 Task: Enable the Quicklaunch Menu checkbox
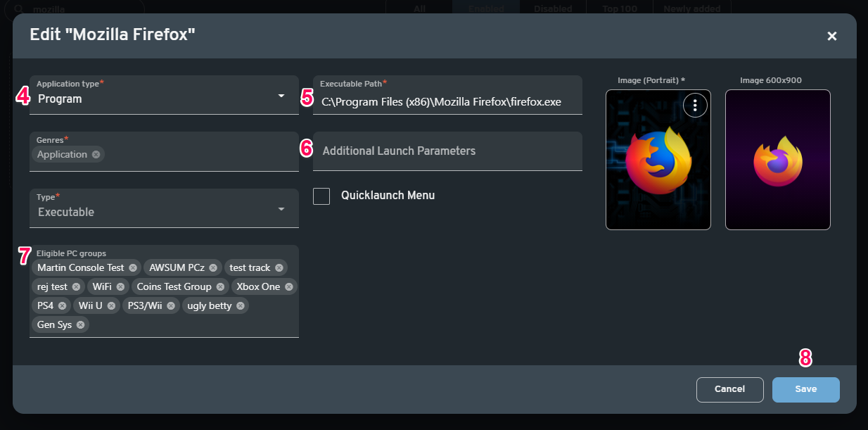pos(321,196)
